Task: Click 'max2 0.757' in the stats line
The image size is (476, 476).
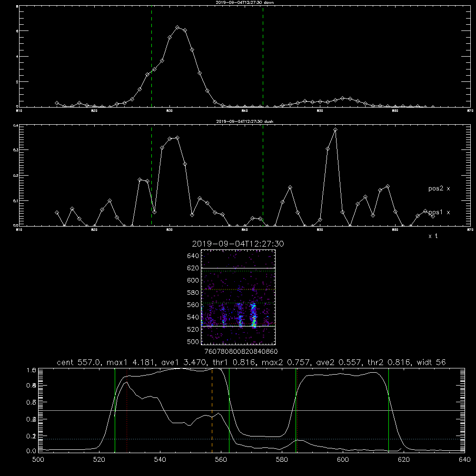Action: pyautogui.click(x=287, y=362)
